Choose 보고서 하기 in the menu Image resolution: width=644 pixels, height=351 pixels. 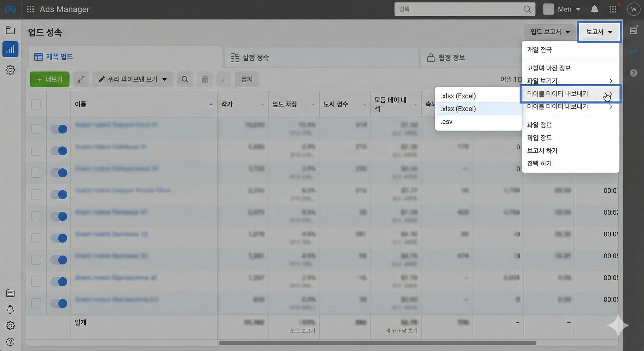542,151
